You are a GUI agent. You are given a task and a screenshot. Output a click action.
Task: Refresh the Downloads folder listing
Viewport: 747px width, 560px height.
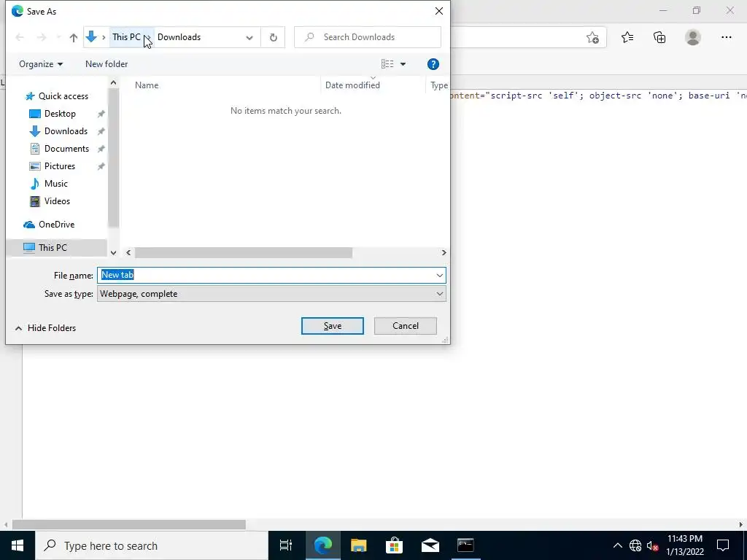click(x=273, y=37)
